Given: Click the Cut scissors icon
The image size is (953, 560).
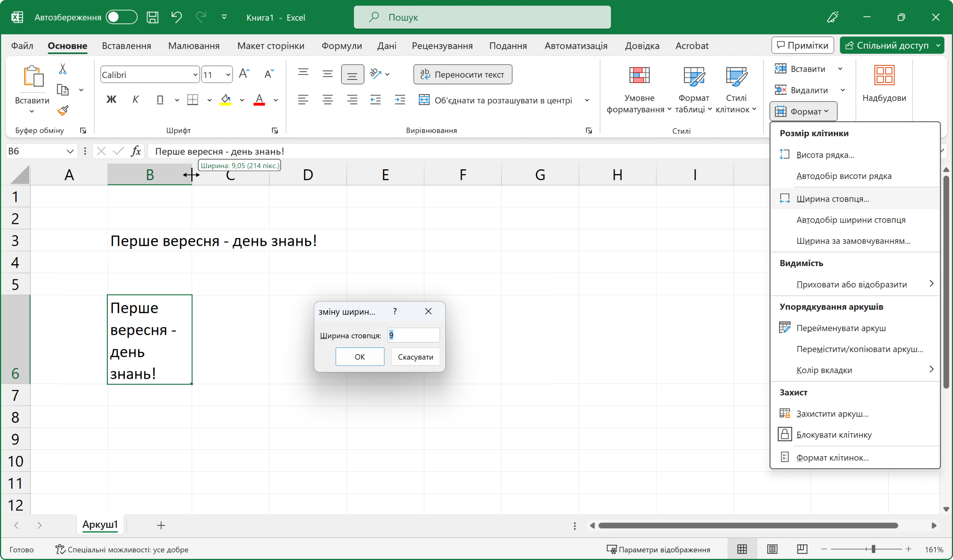Looking at the screenshot, I should click(63, 69).
